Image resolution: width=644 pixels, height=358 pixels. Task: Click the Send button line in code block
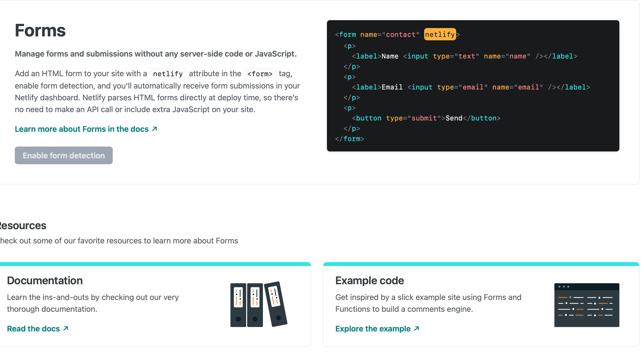point(426,118)
